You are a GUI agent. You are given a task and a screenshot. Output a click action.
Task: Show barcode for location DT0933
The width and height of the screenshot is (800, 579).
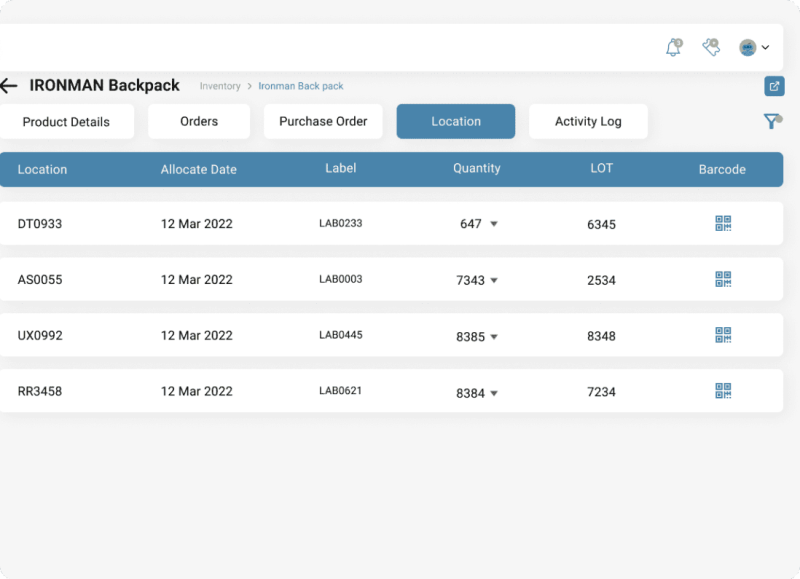click(723, 224)
